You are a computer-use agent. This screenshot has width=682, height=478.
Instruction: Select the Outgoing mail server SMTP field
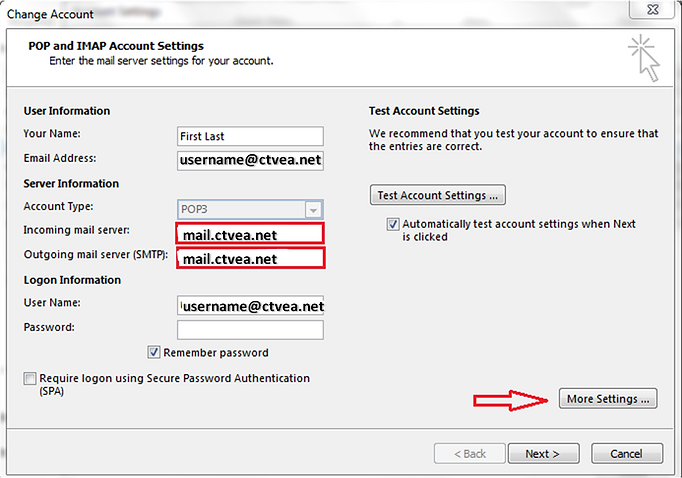tap(251, 258)
